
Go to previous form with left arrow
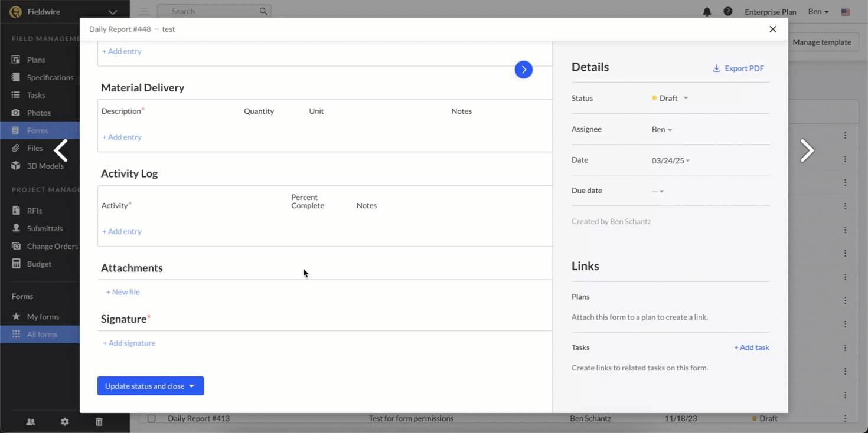click(x=61, y=150)
